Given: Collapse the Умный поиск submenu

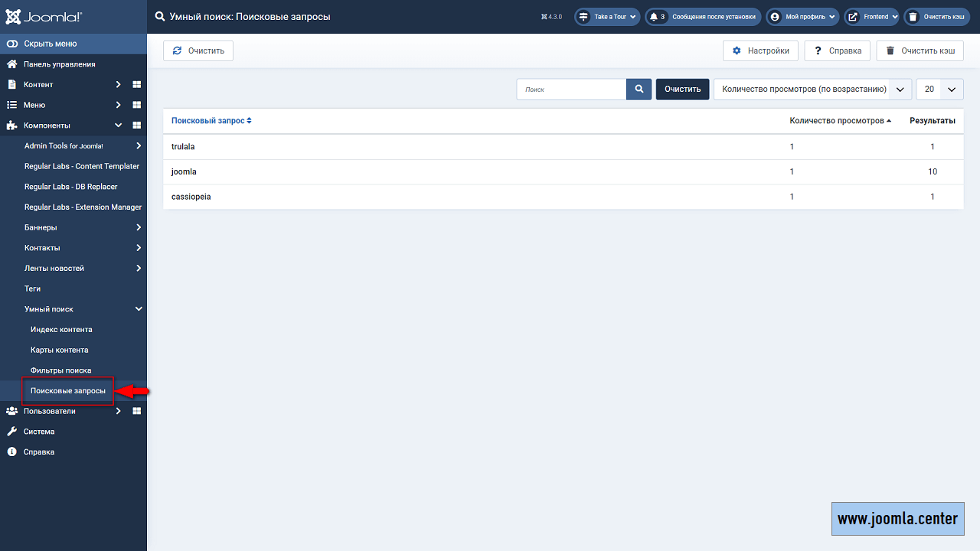Looking at the screenshot, I should [139, 309].
